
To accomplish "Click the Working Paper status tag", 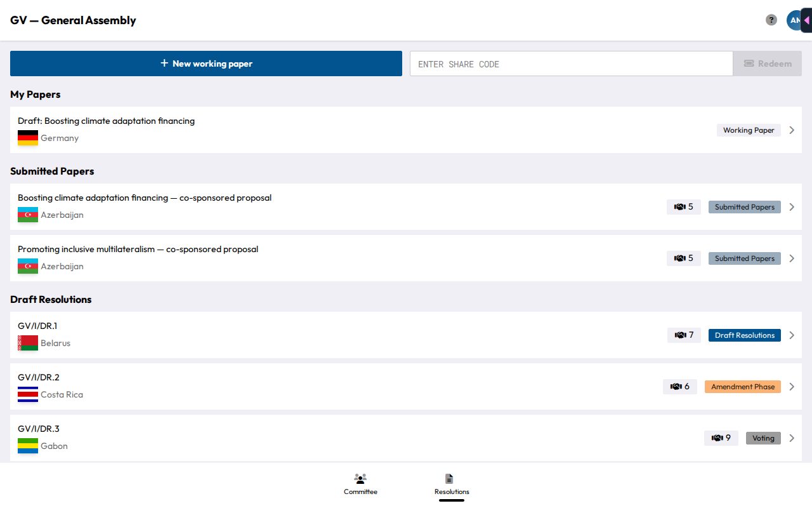I will tap(749, 130).
